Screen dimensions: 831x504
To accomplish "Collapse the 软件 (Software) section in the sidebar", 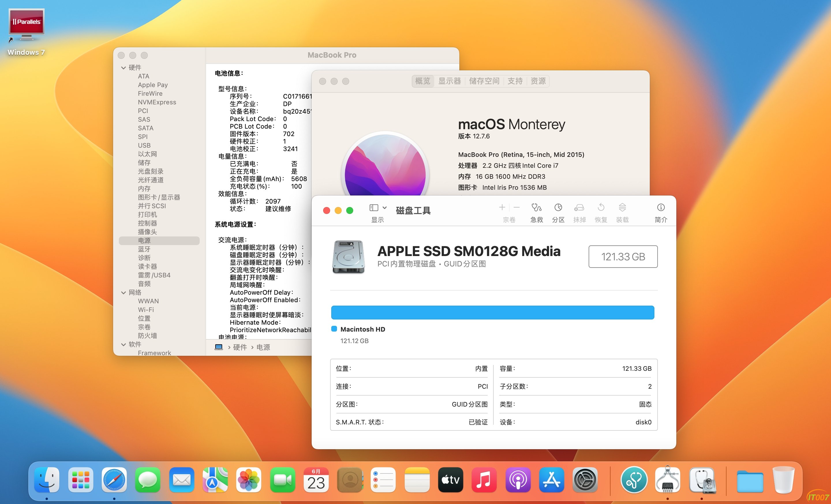I will click(x=123, y=345).
